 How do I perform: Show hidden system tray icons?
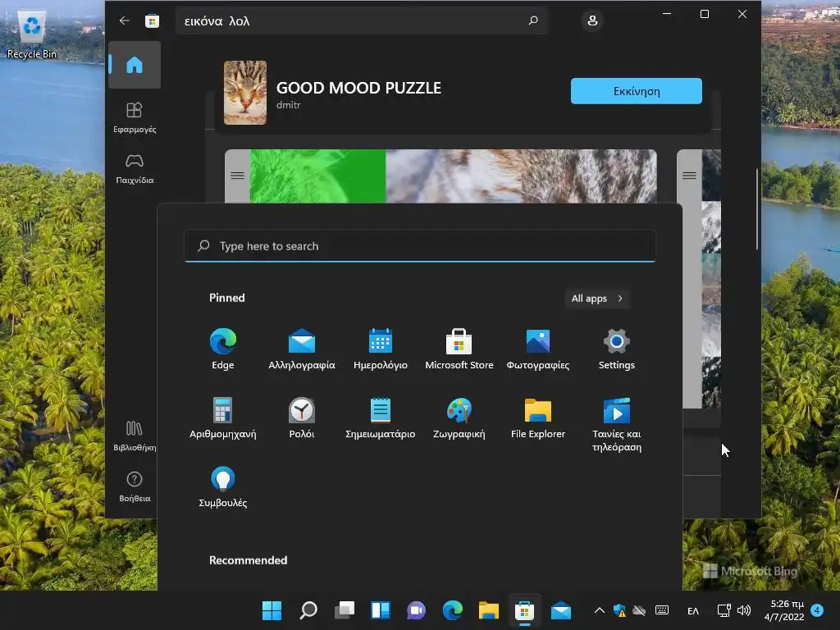pyautogui.click(x=600, y=610)
